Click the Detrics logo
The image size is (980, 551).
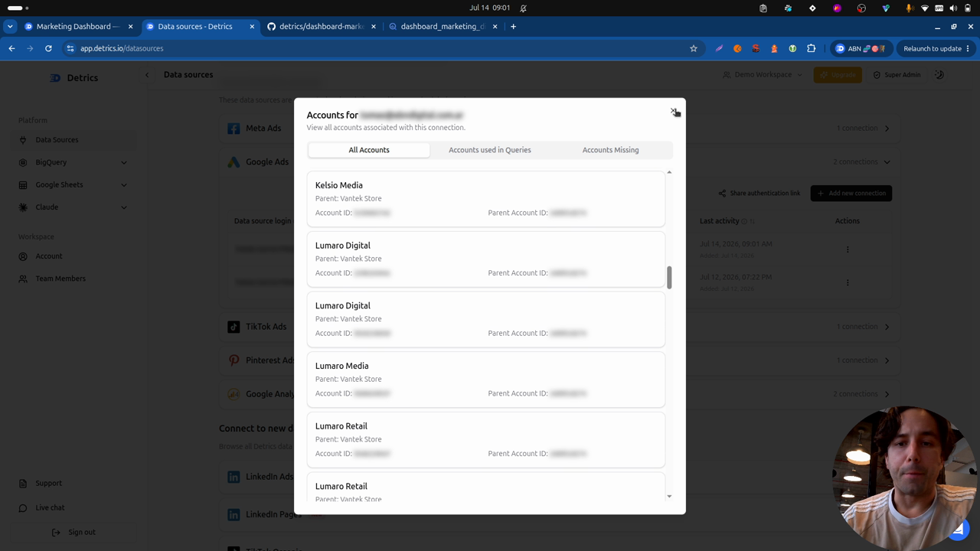coord(74,78)
